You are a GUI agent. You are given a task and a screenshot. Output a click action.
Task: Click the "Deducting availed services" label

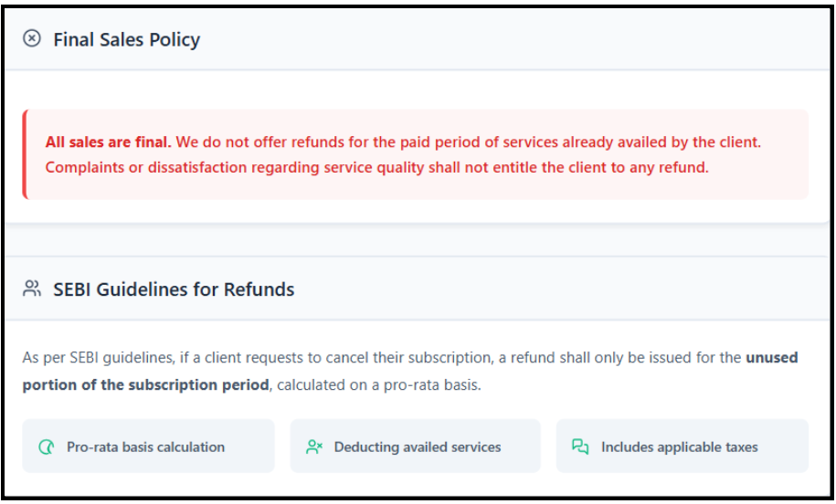pyautogui.click(x=417, y=447)
